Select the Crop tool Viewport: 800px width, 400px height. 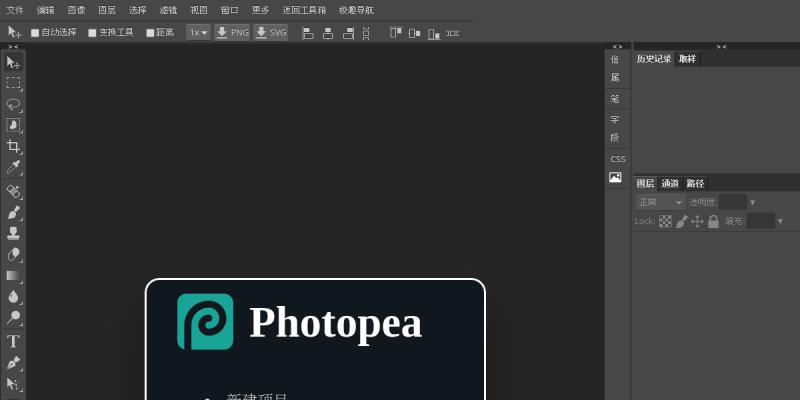pyautogui.click(x=13, y=146)
